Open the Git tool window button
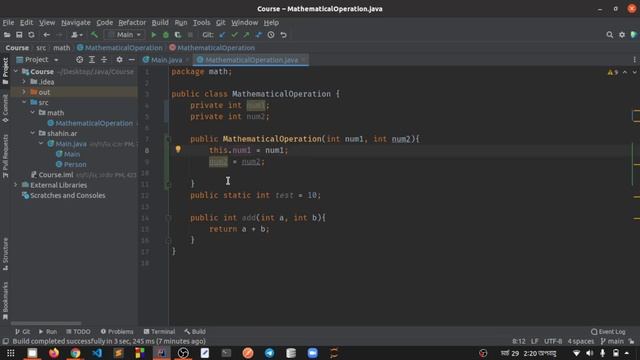The height and width of the screenshot is (360, 640). coord(22,332)
